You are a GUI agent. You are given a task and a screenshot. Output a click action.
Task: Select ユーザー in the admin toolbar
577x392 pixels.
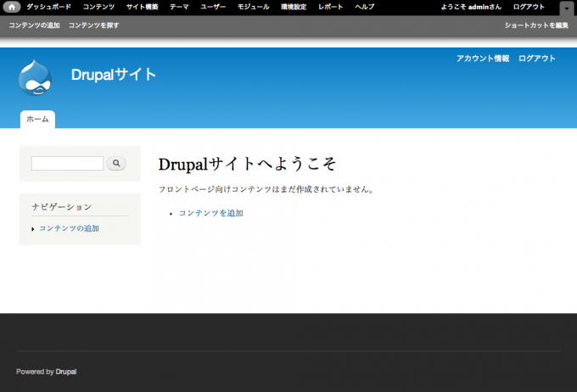click(213, 7)
